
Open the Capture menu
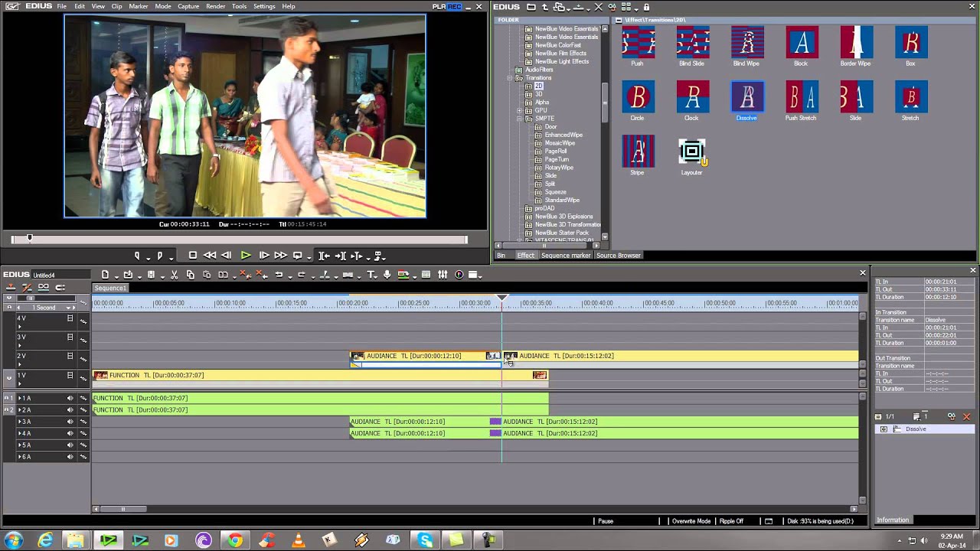tap(188, 6)
